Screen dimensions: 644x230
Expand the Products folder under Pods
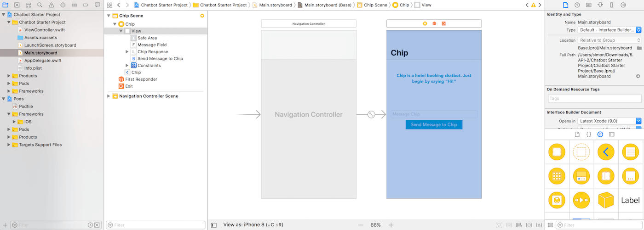(x=8, y=137)
